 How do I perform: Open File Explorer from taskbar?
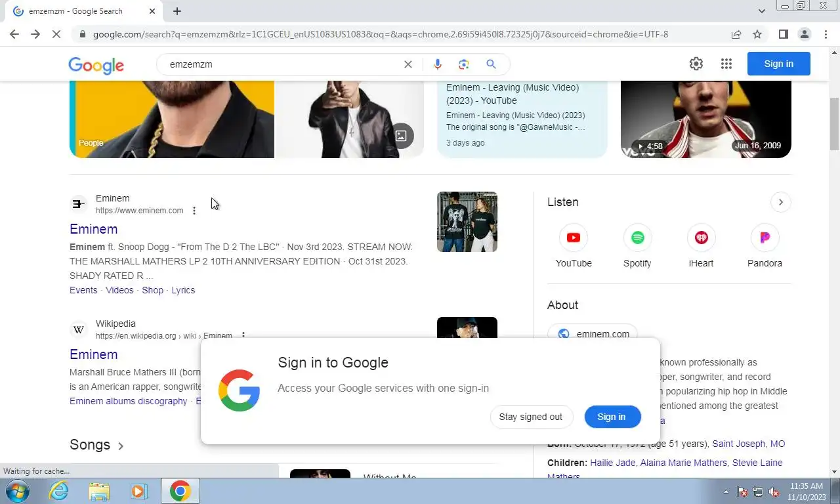coord(99,491)
